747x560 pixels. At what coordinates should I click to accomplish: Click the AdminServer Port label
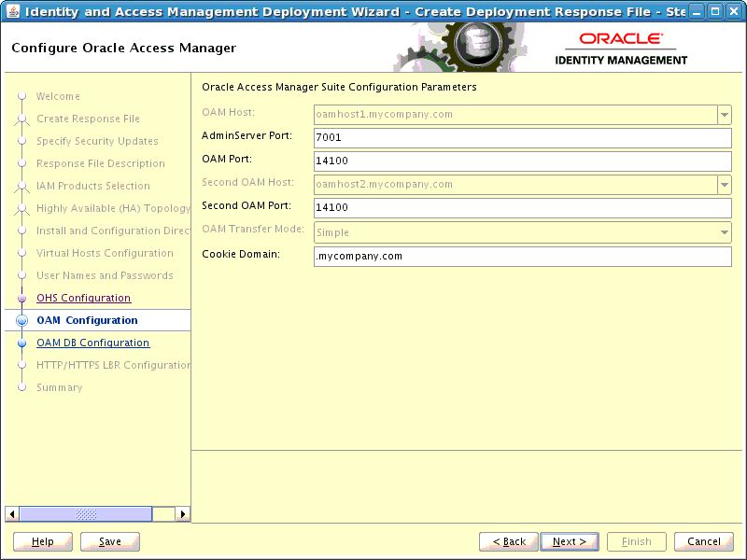click(x=247, y=135)
